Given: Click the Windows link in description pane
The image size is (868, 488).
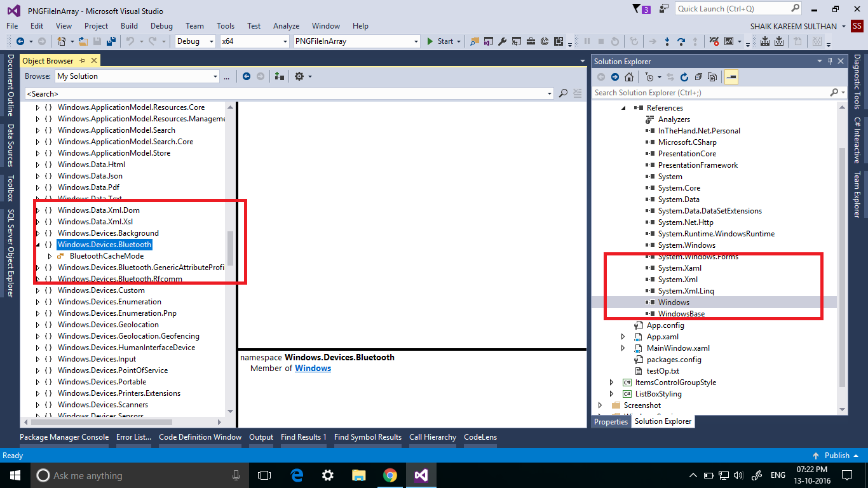Looking at the screenshot, I should [x=313, y=369].
